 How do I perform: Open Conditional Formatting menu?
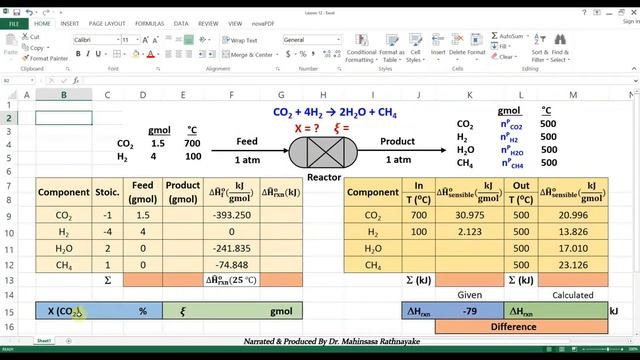[x=361, y=48]
